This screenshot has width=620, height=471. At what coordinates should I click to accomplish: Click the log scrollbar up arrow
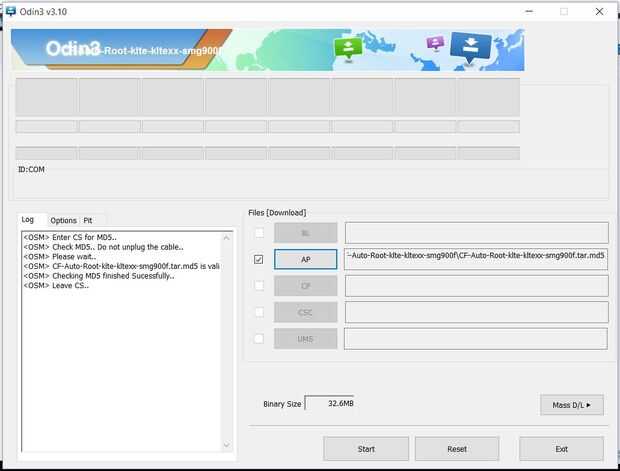[227, 238]
